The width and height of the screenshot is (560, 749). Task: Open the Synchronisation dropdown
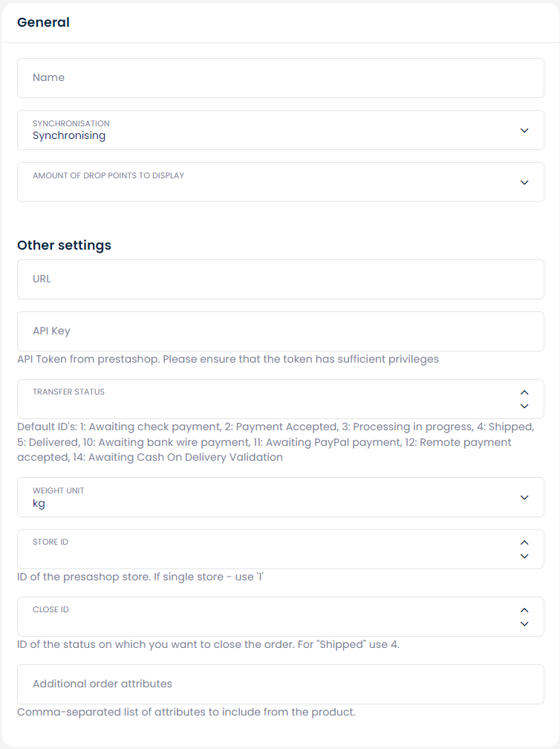pos(267,130)
